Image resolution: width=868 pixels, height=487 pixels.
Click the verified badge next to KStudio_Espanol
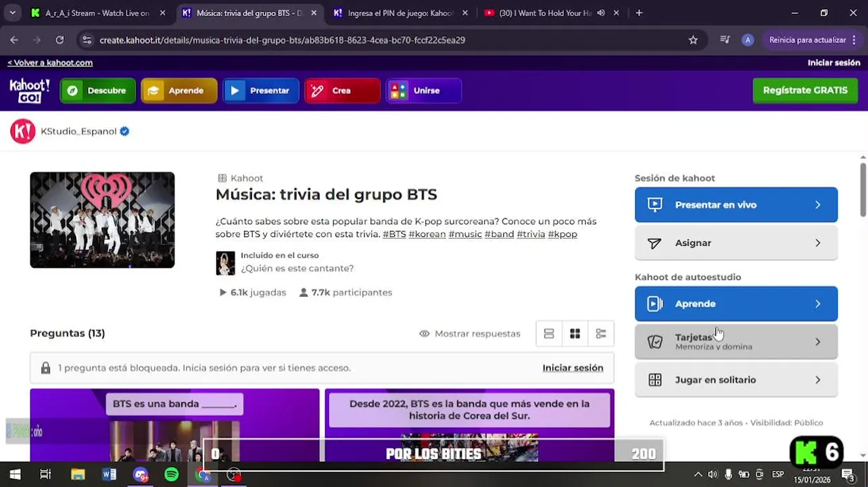click(124, 131)
